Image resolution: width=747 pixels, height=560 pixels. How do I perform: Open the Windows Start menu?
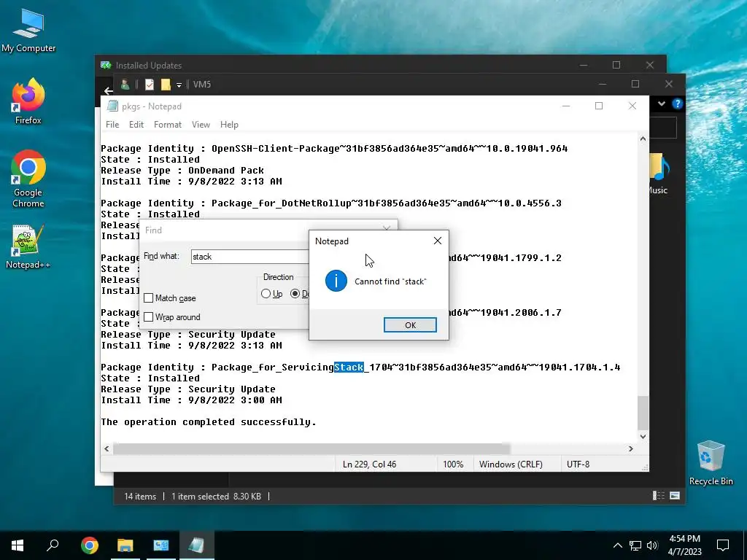click(x=18, y=545)
